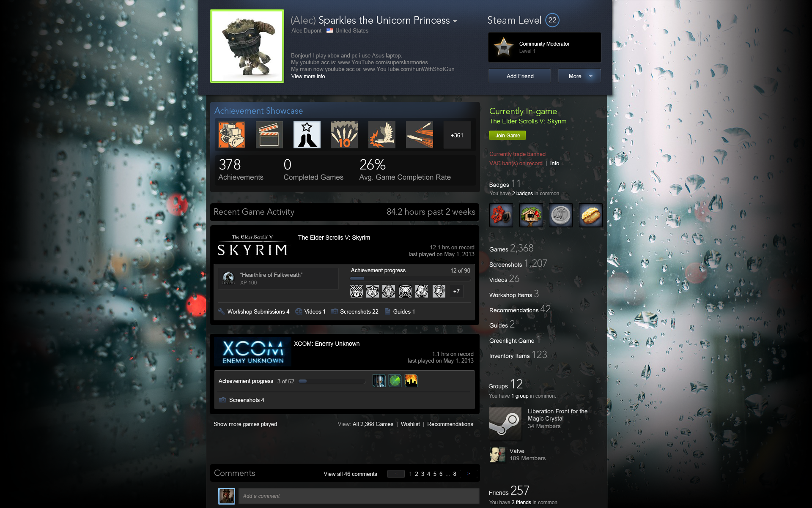Open the potato badge icon
The height and width of the screenshot is (508, 812).
[590, 215]
